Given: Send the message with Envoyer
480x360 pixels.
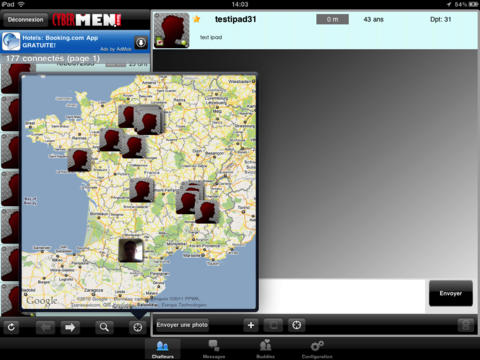Looking at the screenshot, I should [451, 293].
